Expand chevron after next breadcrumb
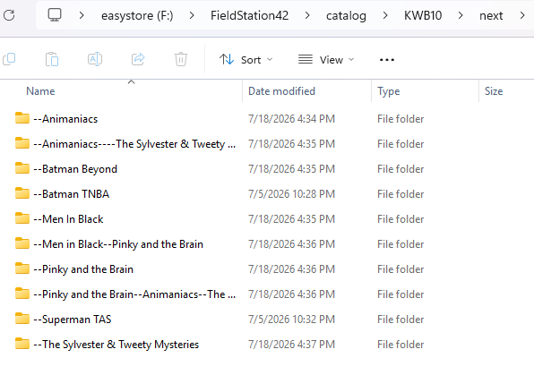Viewport: 534px width, 392px height. 522,15
